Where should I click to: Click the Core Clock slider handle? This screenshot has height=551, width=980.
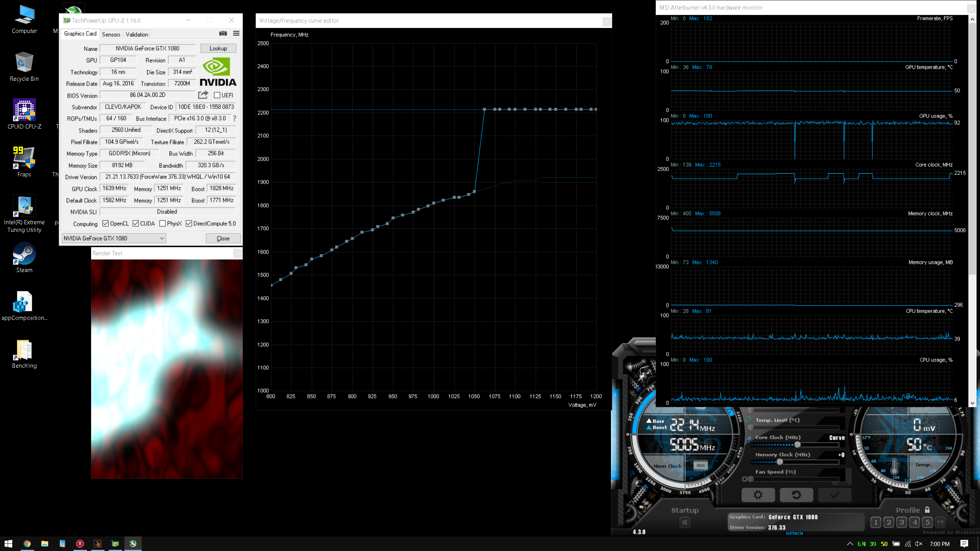[797, 445]
